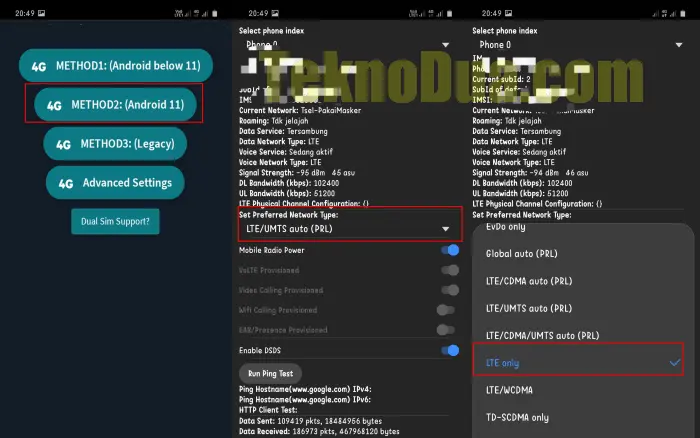The height and width of the screenshot is (438, 700).
Task: Click Voice Service: Sedang aktif in middle screen
Action: click(x=286, y=152)
